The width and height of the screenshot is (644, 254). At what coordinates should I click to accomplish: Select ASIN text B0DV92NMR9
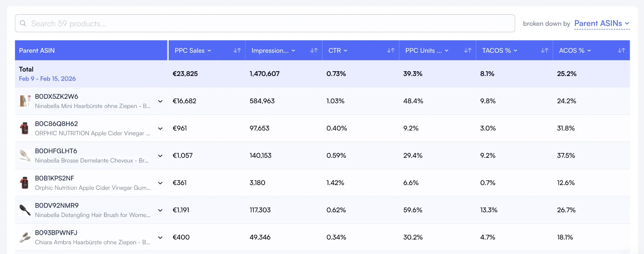click(x=57, y=205)
